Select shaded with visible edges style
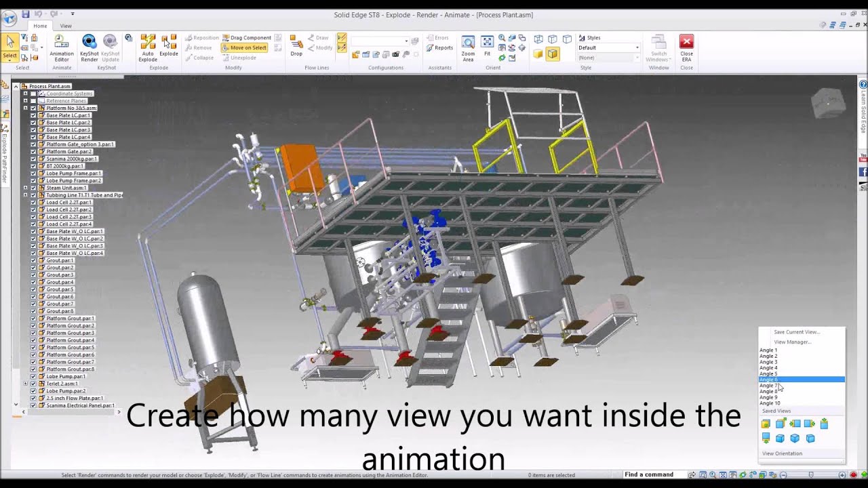The width and height of the screenshot is (868, 488). pos(553,54)
